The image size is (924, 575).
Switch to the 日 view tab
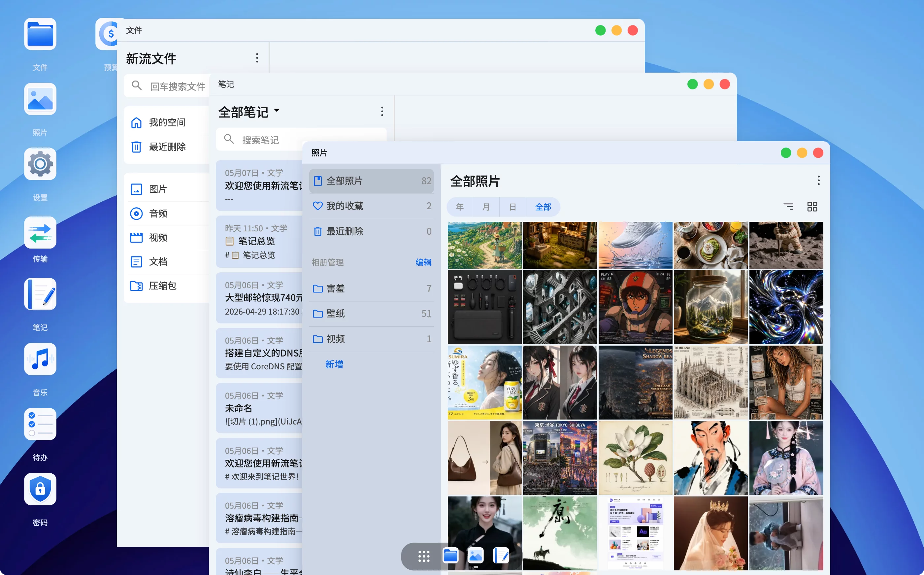pyautogui.click(x=513, y=207)
